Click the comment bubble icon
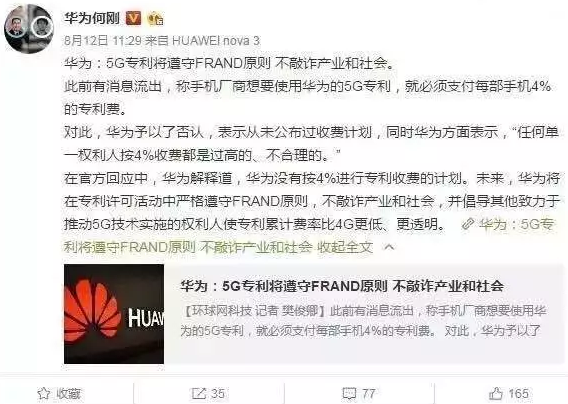The width and height of the screenshot is (568, 404). coord(350,393)
